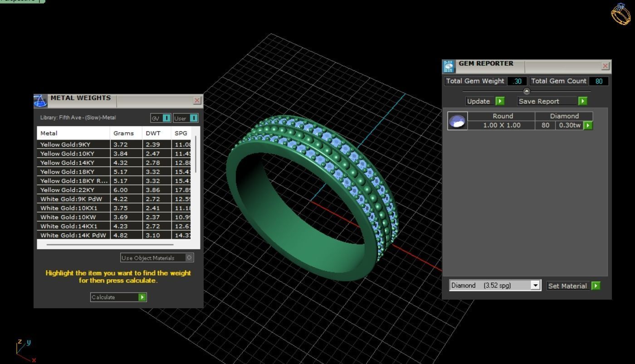Click the Grams column header
Image resolution: width=635 pixels, height=364 pixels.
[126, 133]
